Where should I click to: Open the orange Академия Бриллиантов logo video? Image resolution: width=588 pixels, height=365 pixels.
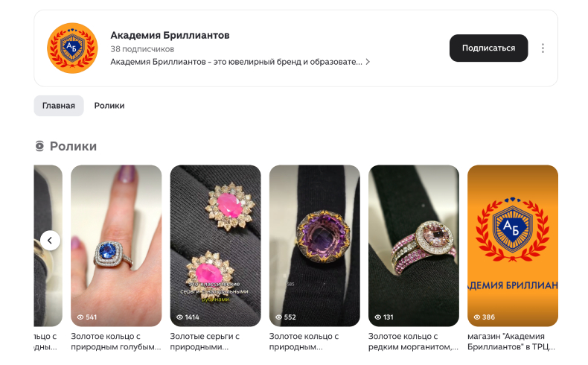coord(513,246)
